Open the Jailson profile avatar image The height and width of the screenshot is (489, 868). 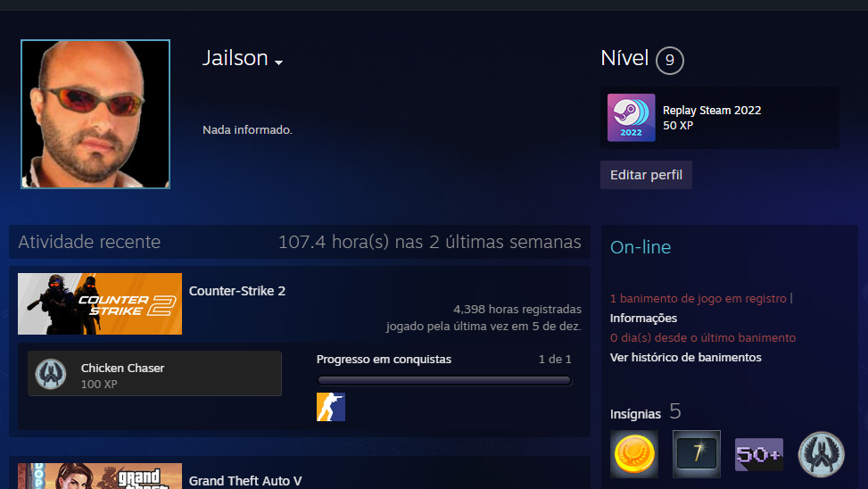pos(95,114)
